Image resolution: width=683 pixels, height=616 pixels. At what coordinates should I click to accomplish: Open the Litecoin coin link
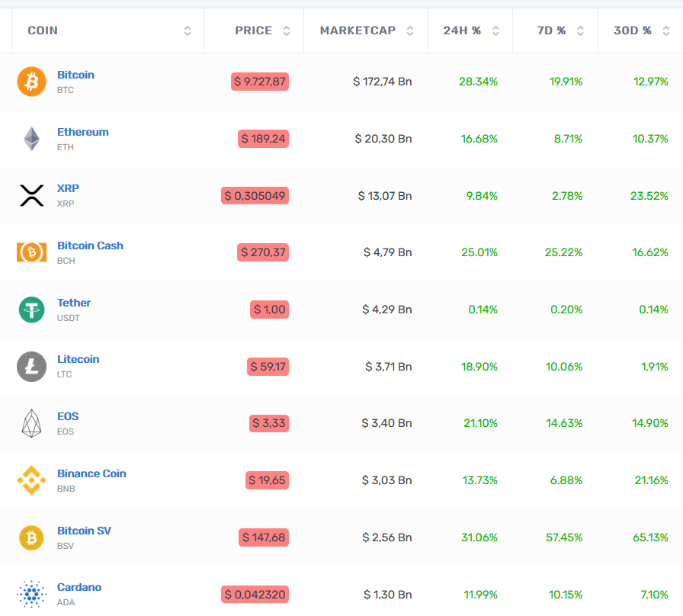[x=79, y=359]
